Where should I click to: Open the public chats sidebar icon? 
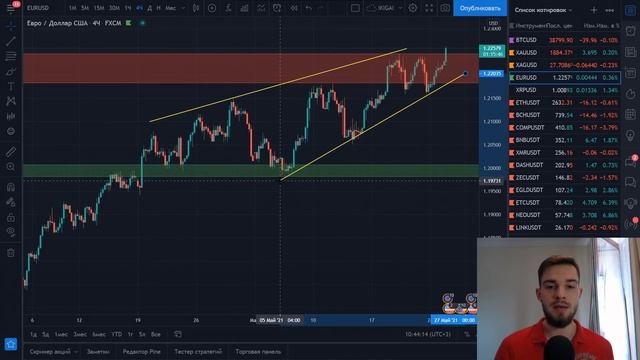pyautogui.click(x=631, y=162)
